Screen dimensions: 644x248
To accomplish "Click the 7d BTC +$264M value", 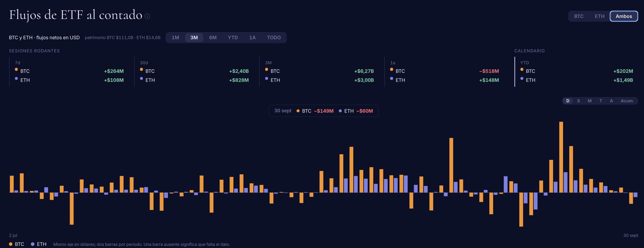I will coord(114,71).
